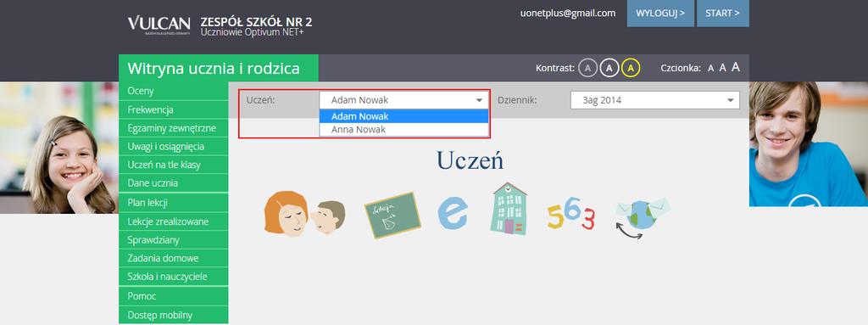Select the white-on-dark contrast option
This screenshot has height=325, width=868.
click(609, 68)
